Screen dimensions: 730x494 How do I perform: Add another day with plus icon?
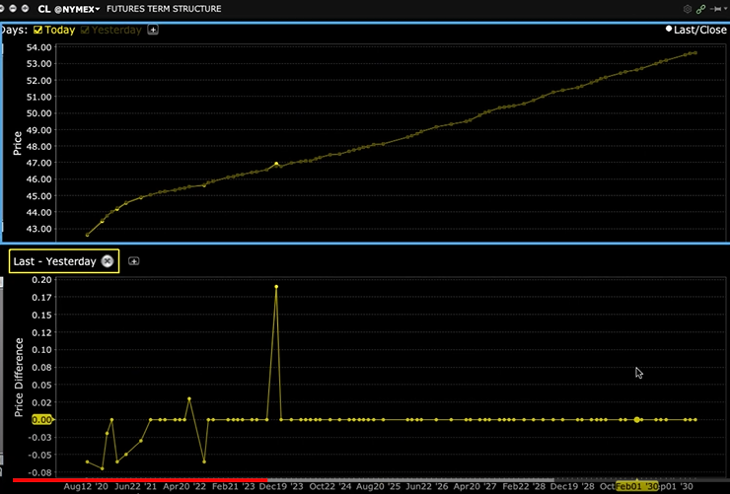(x=153, y=30)
